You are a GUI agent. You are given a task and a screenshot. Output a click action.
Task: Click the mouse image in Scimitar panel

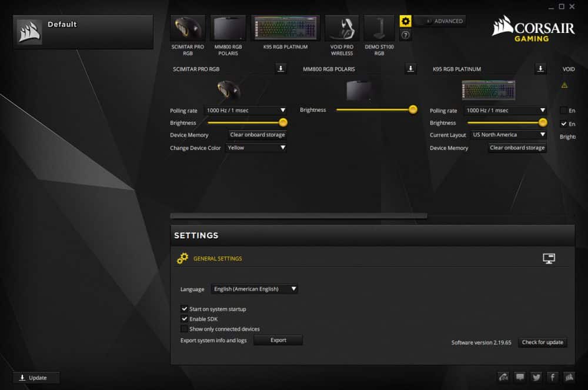coord(228,90)
